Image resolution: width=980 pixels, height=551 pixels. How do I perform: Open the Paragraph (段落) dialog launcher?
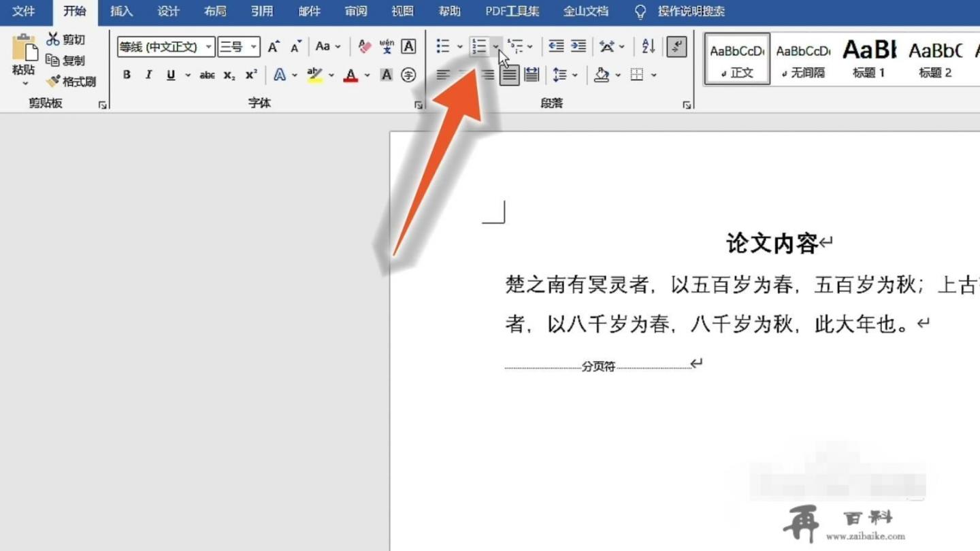687,105
